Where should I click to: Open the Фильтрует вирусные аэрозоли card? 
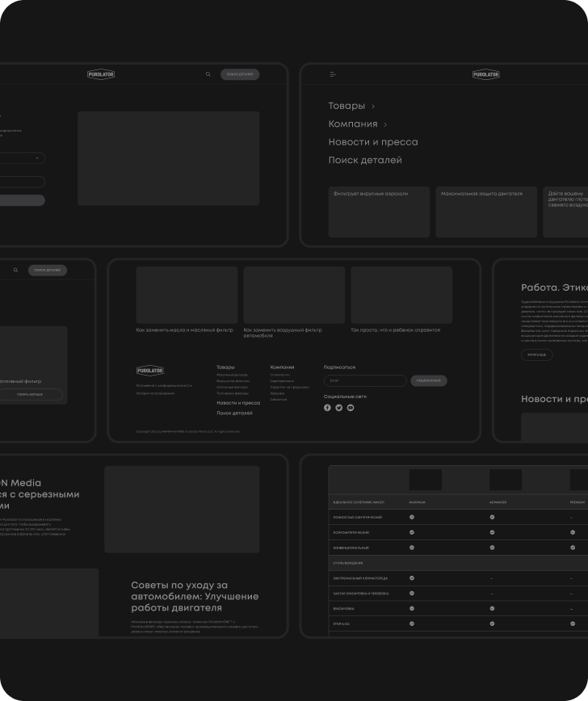pyautogui.click(x=379, y=212)
